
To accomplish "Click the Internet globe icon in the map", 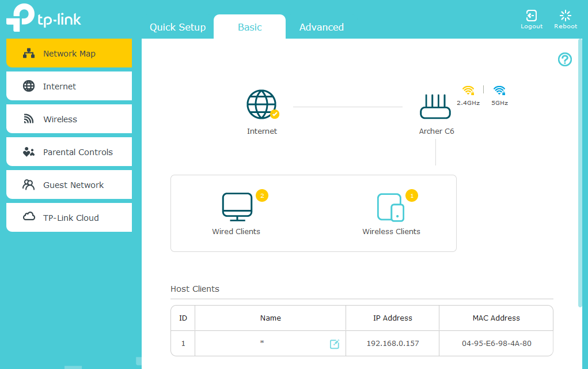I will [x=262, y=104].
